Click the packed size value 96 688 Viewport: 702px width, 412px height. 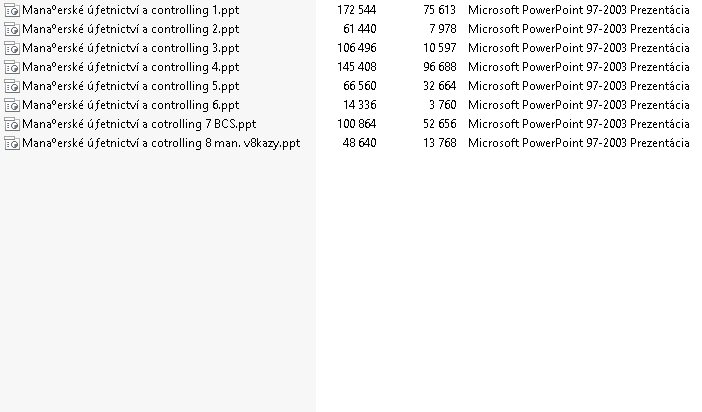[x=440, y=67]
